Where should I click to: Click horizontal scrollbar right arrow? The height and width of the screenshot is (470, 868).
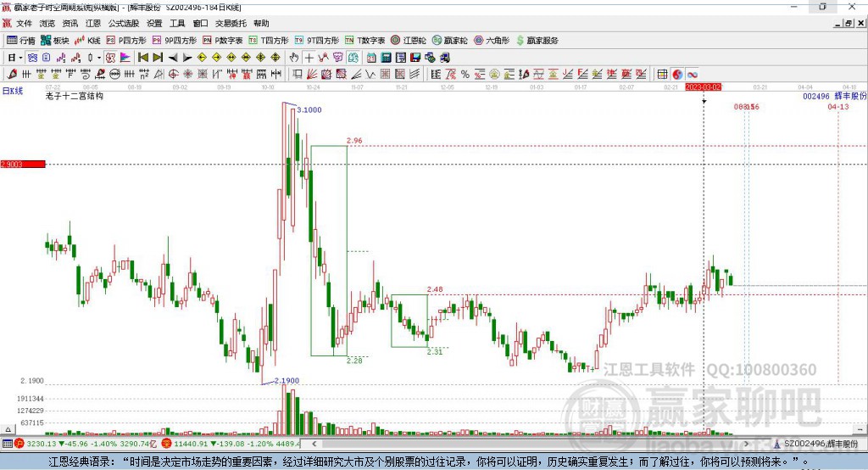(746, 444)
